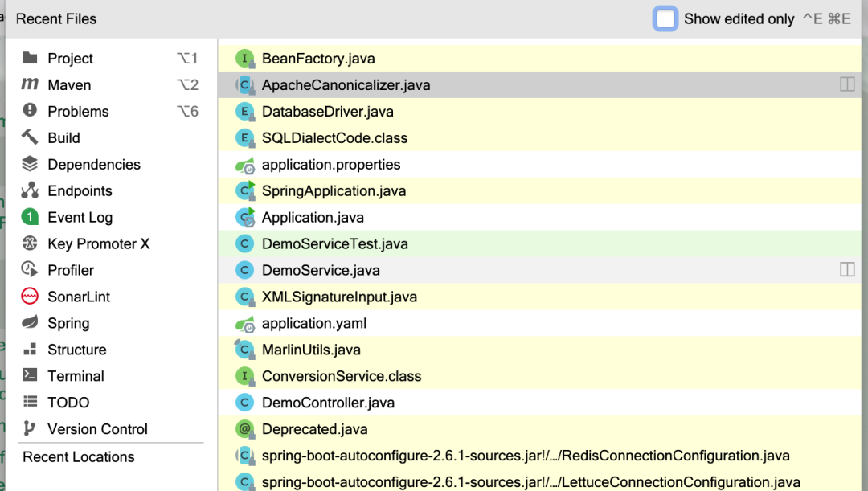Open SQLDialectCode.class
Viewport: 868px width, 491px height.
[x=540, y=138]
